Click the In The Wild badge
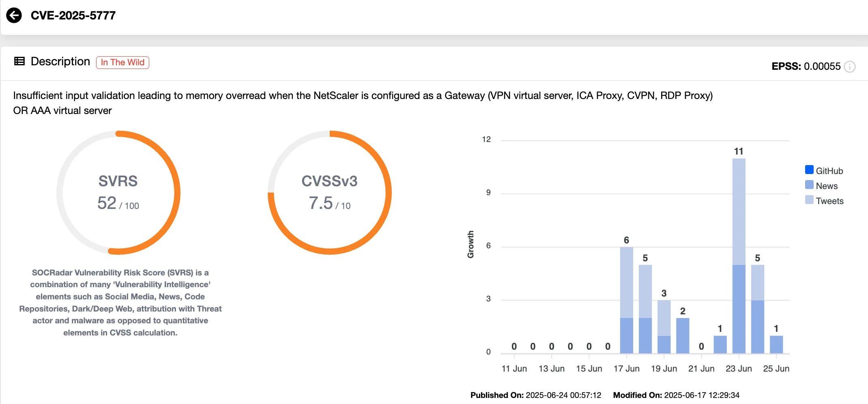This screenshot has width=868, height=404. (x=122, y=62)
